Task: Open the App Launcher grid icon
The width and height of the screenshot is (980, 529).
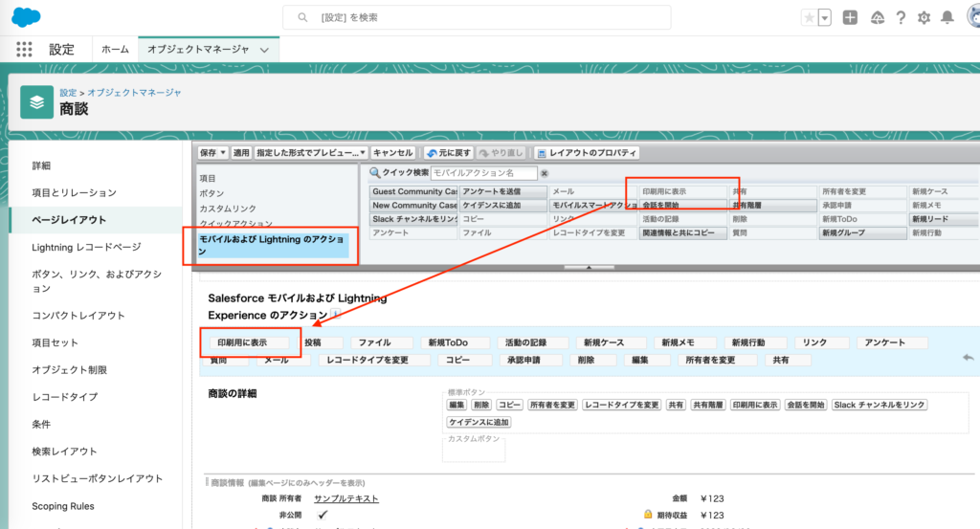Action: click(x=25, y=49)
